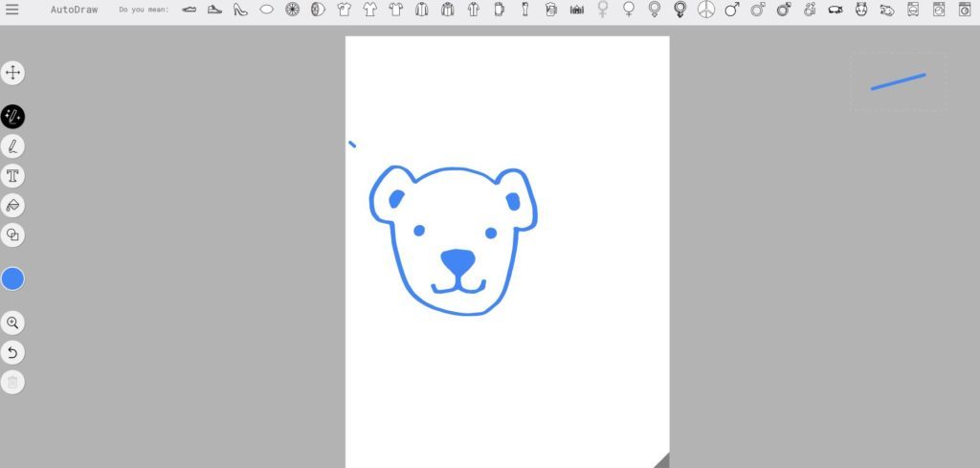Click the bear's nose on the canvas
The width and height of the screenshot is (980, 468).
pyautogui.click(x=458, y=262)
